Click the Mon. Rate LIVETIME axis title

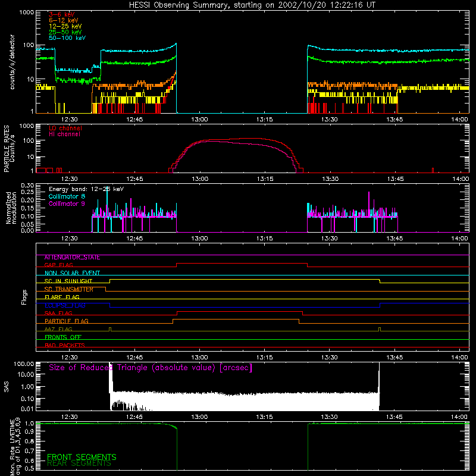pyautogui.click(x=15, y=446)
